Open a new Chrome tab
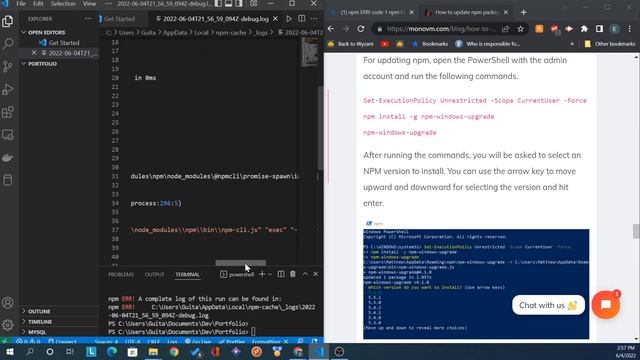The height and width of the screenshot is (360, 640). (x=524, y=12)
